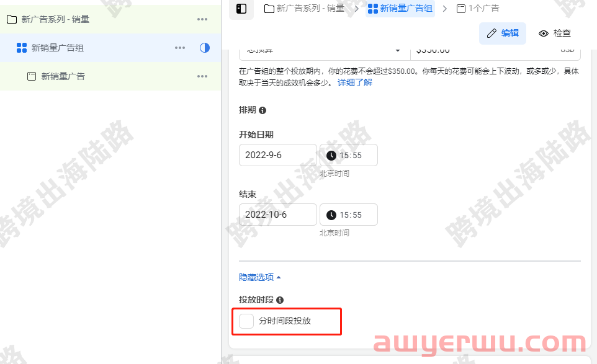Open the 新广告系列 - 销量 campaign in the sidebar

(110, 19)
